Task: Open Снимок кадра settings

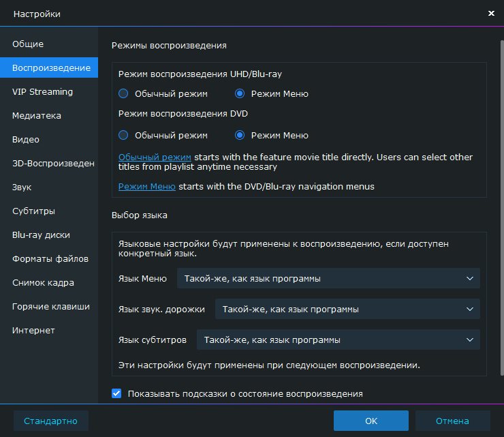Action: point(49,282)
